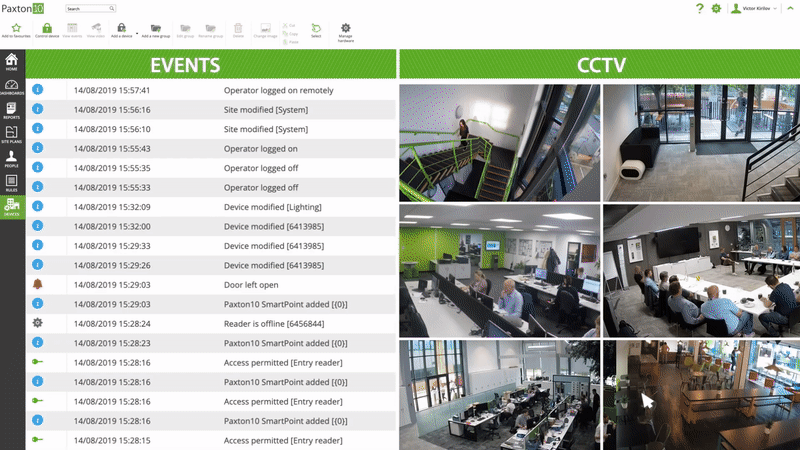800x450 pixels.
Task: Click the search magnifier icon
Action: (112, 9)
